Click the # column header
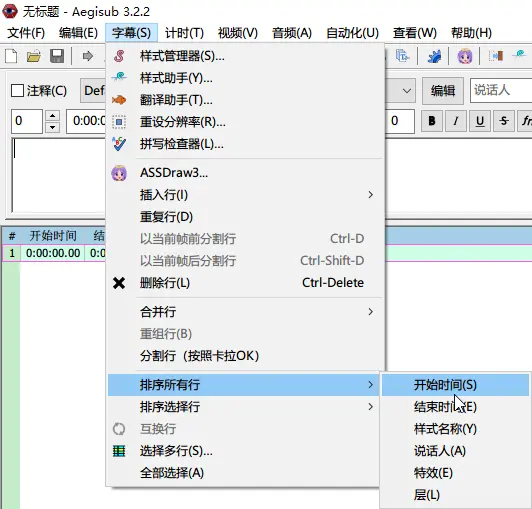This screenshot has height=509, width=532. coord(12,235)
